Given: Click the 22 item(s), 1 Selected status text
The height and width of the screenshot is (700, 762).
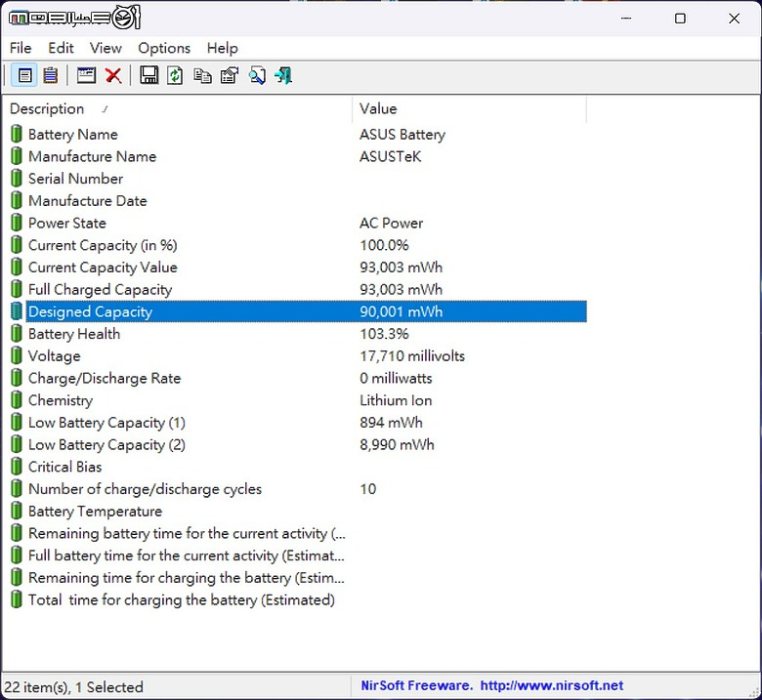Looking at the screenshot, I should tap(74, 687).
